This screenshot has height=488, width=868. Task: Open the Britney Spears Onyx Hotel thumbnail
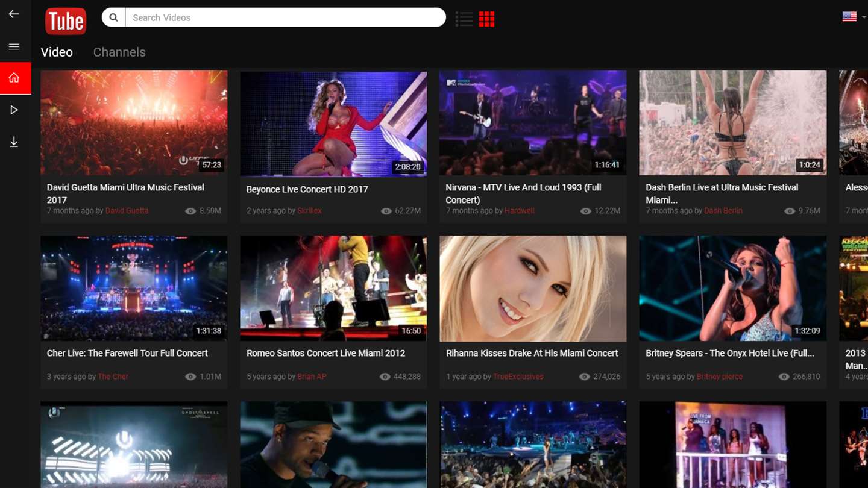point(732,289)
